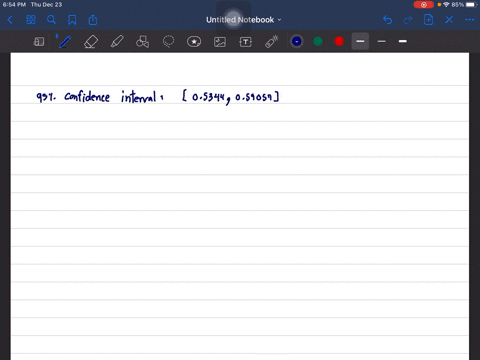Open the share and export menu
This screenshot has height=360, width=480.
point(93,20)
